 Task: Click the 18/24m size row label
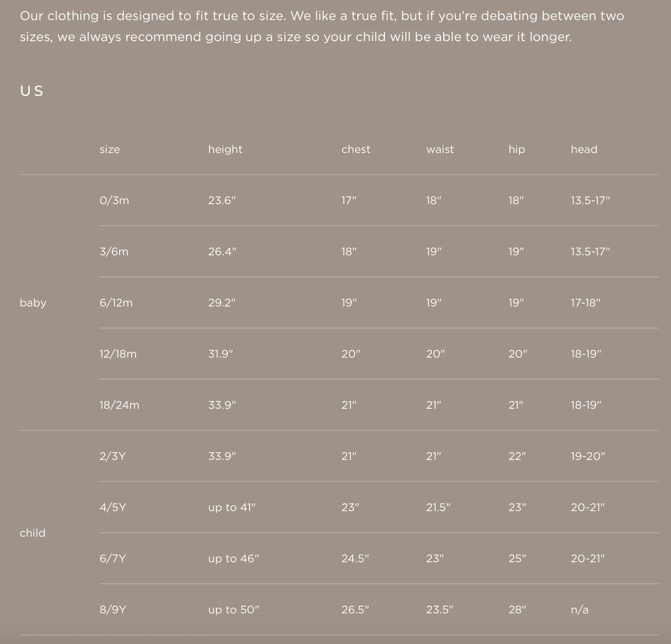pyautogui.click(x=119, y=405)
